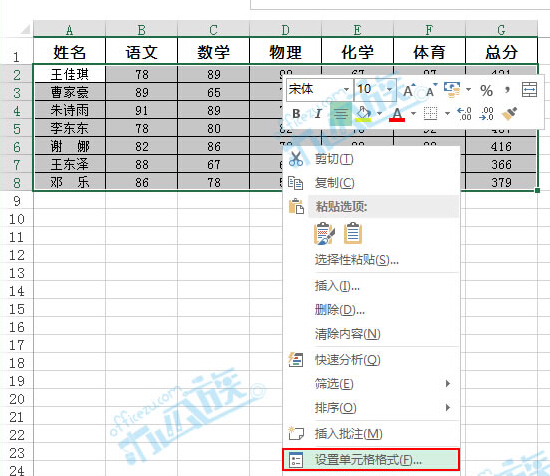
Task: Click the Percent Style icon
Action: 486,90
